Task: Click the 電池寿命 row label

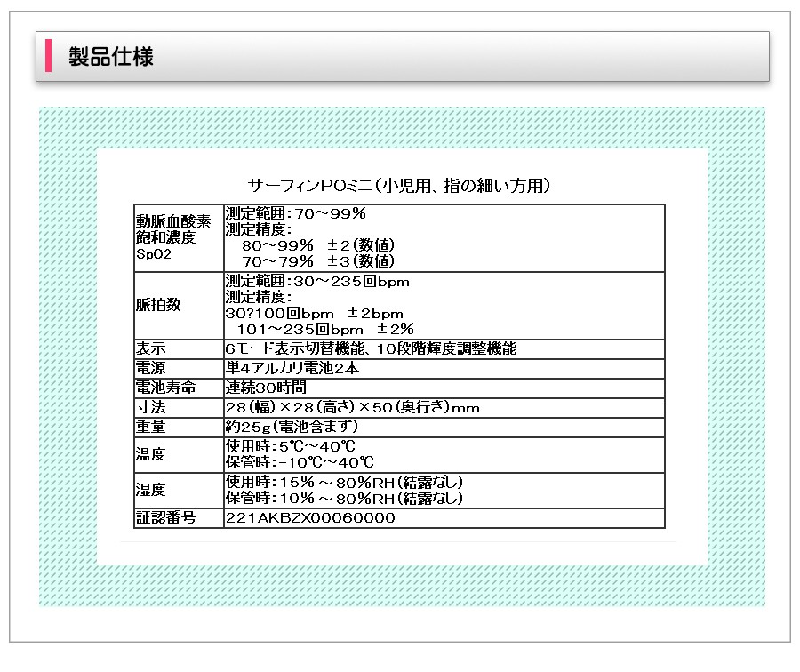Action: point(166,388)
